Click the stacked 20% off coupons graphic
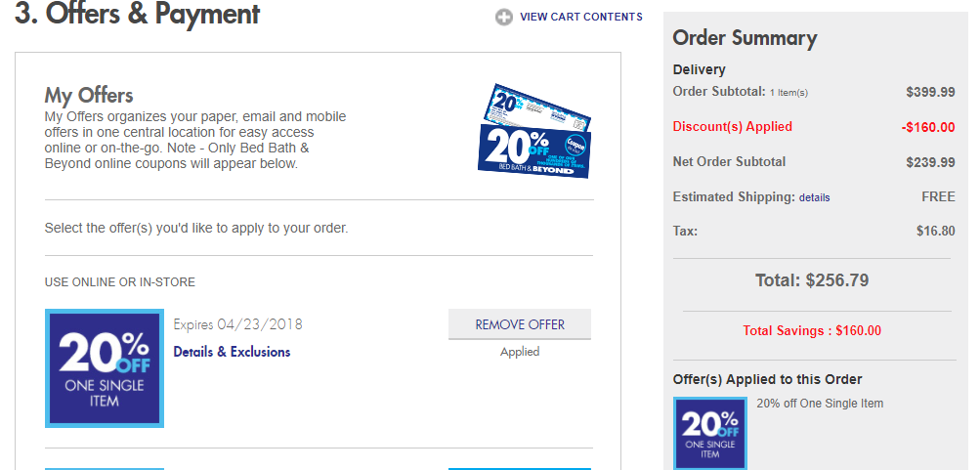 click(x=534, y=131)
